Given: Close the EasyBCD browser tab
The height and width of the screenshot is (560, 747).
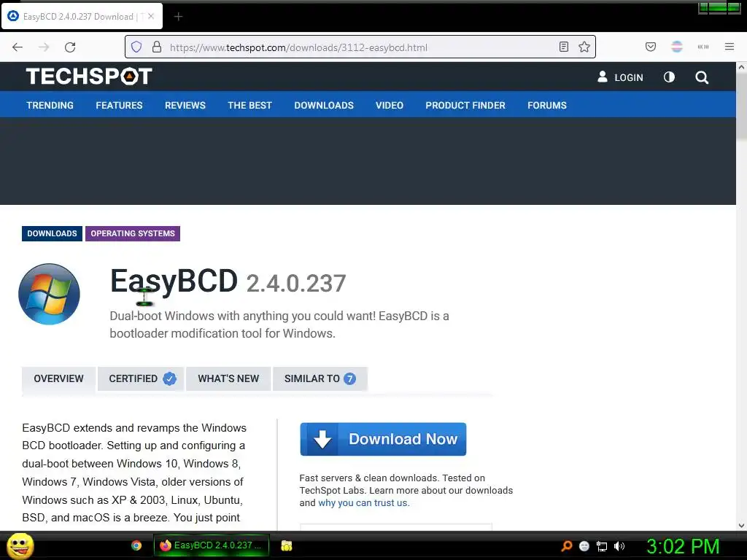Looking at the screenshot, I should point(151,16).
